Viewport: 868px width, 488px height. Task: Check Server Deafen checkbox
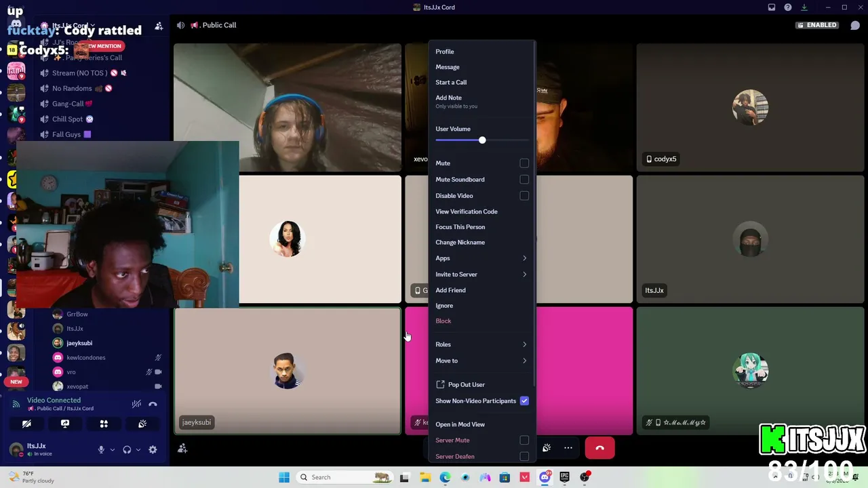524,457
